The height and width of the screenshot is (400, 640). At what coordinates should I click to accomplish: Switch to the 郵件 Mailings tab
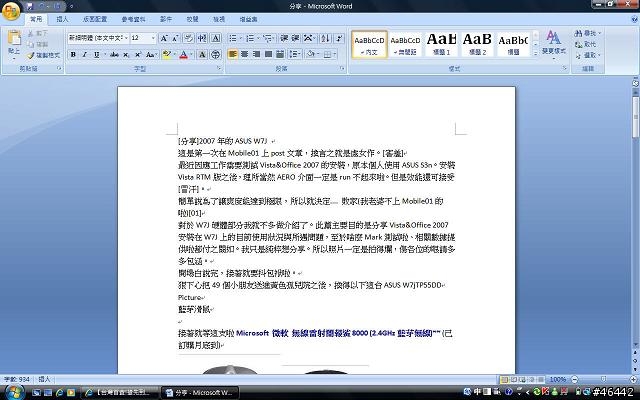(166, 19)
